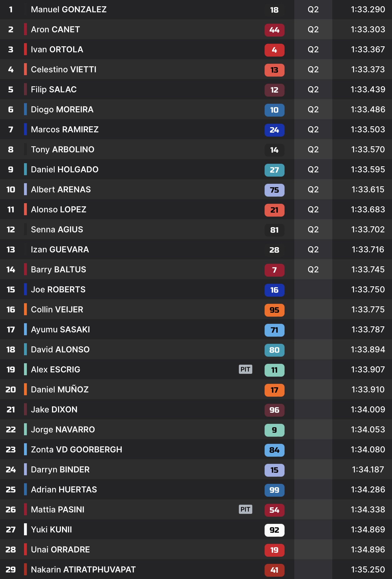
Task: Select the 1:33.290 lap time
Action: 368,9
